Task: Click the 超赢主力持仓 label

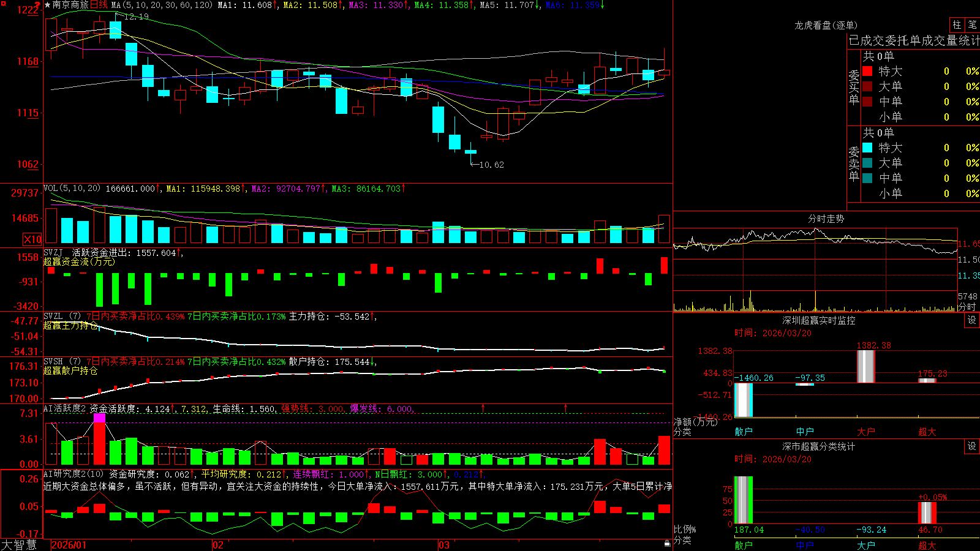Action: [70, 325]
